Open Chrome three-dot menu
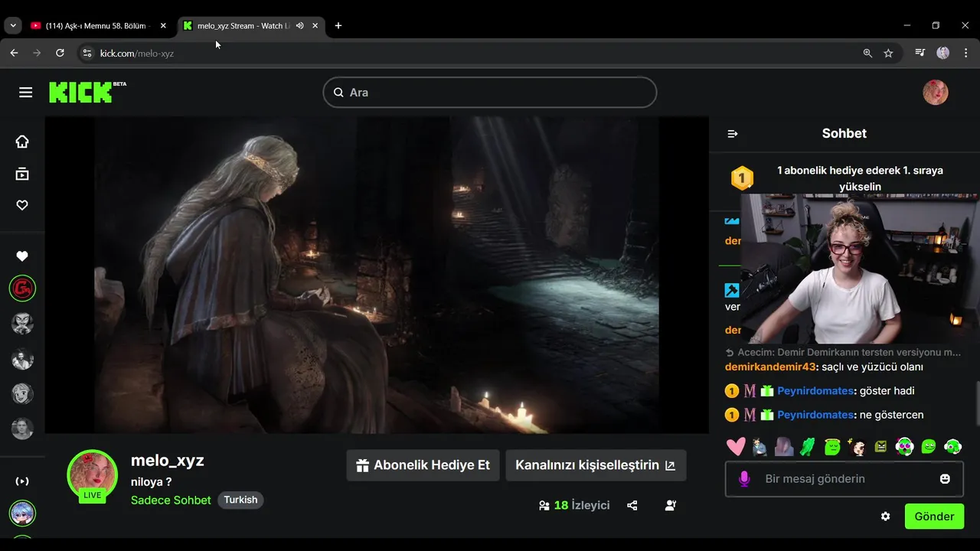Image resolution: width=980 pixels, height=551 pixels. (965, 53)
